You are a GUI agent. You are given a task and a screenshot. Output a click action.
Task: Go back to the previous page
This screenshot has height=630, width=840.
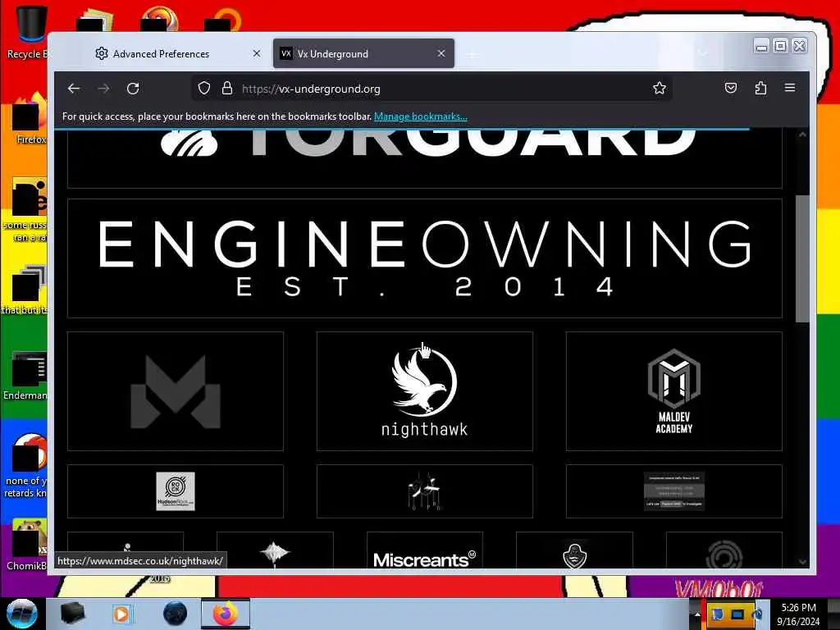coord(74,89)
